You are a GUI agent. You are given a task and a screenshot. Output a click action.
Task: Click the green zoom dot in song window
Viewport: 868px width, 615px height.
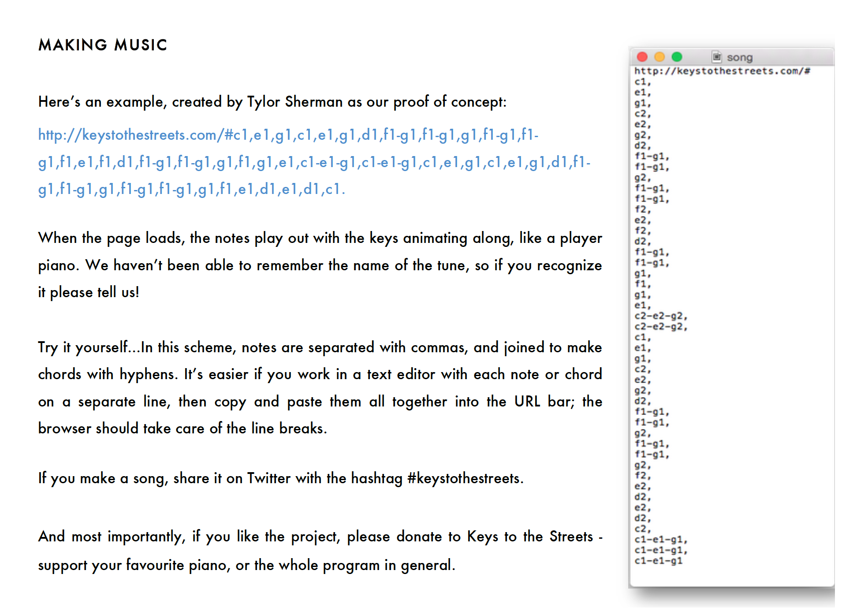tap(677, 57)
